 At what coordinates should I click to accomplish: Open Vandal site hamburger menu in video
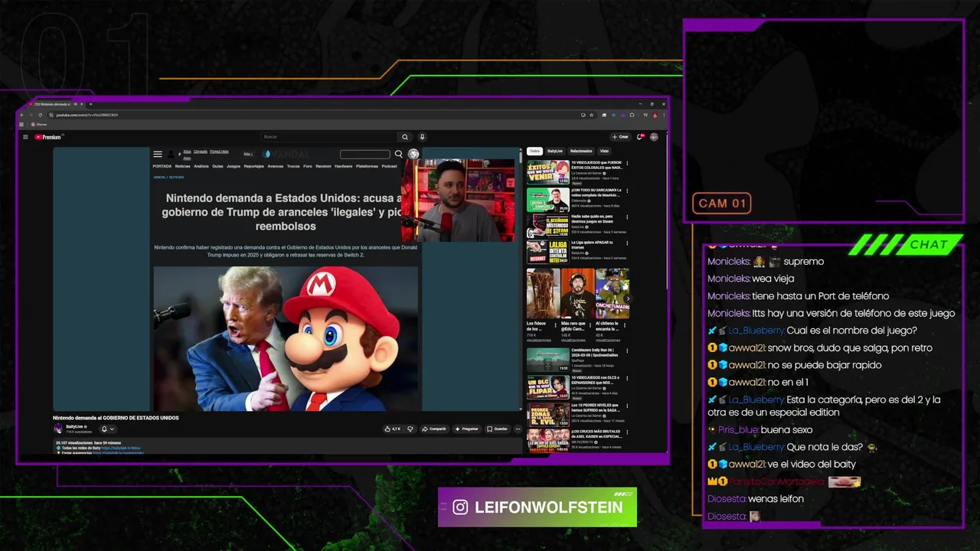click(x=158, y=154)
